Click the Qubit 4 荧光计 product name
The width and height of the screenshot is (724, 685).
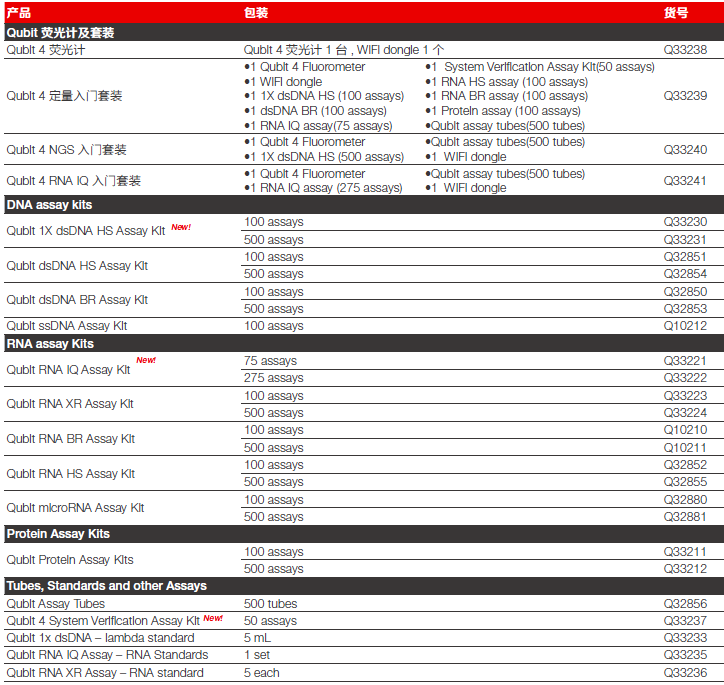(45, 50)
